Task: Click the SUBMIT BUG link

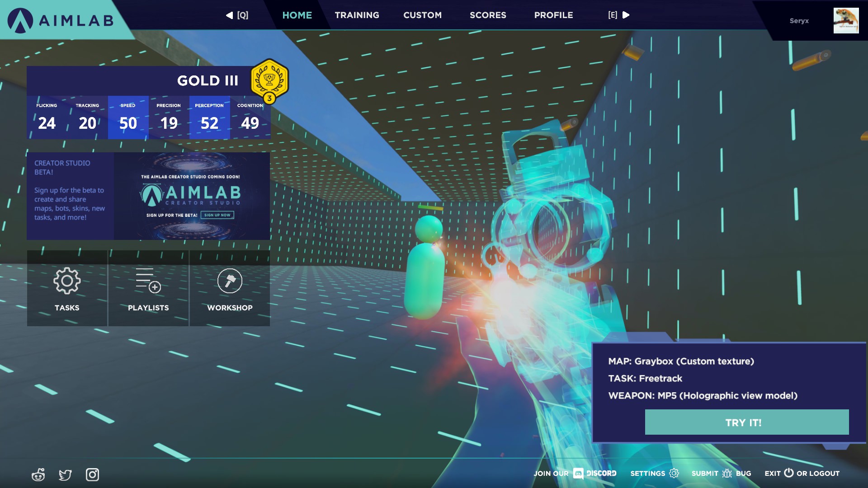Action: coord(721,474)
